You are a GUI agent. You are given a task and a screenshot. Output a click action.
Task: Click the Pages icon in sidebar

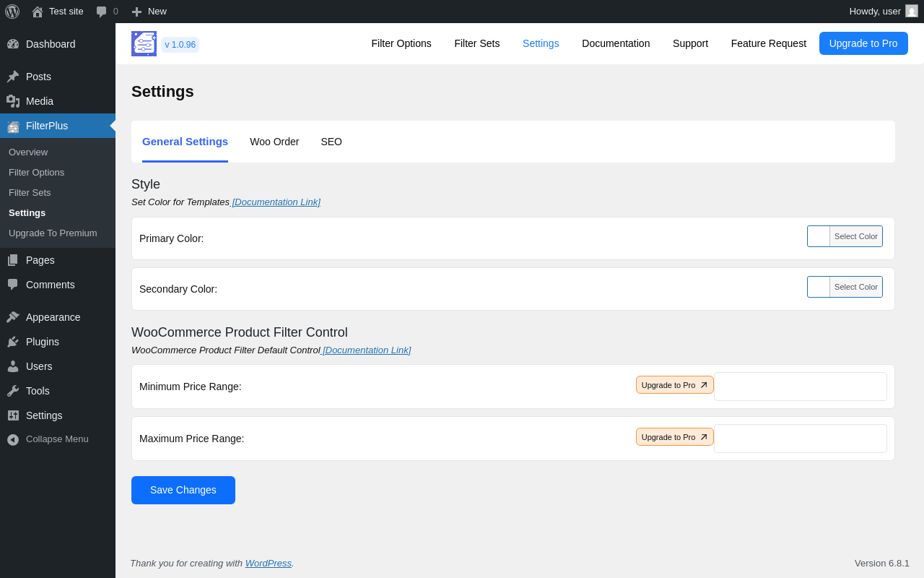pos(13,260)
